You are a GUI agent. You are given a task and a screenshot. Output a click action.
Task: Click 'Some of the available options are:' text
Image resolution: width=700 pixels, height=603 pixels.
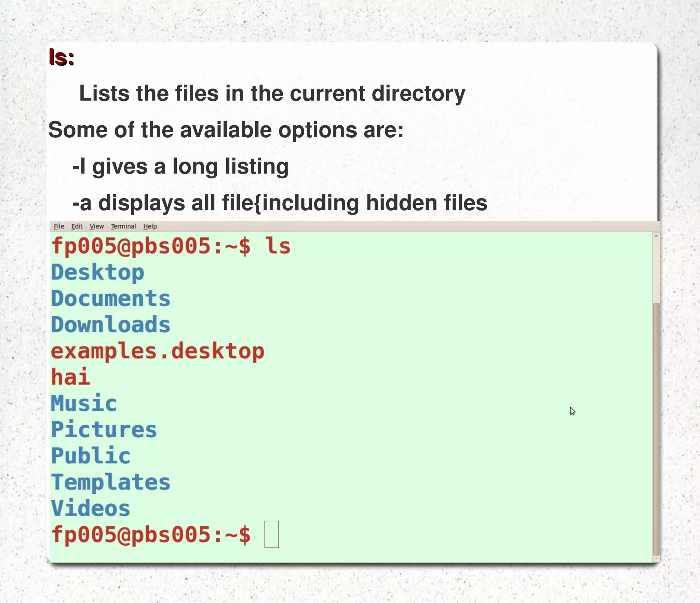pos(226,130)
